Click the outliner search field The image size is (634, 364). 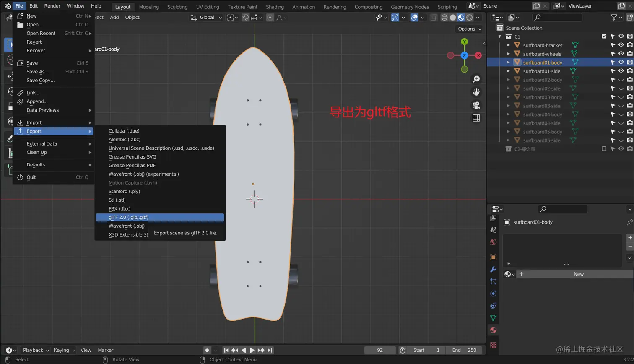coord(557,17)
